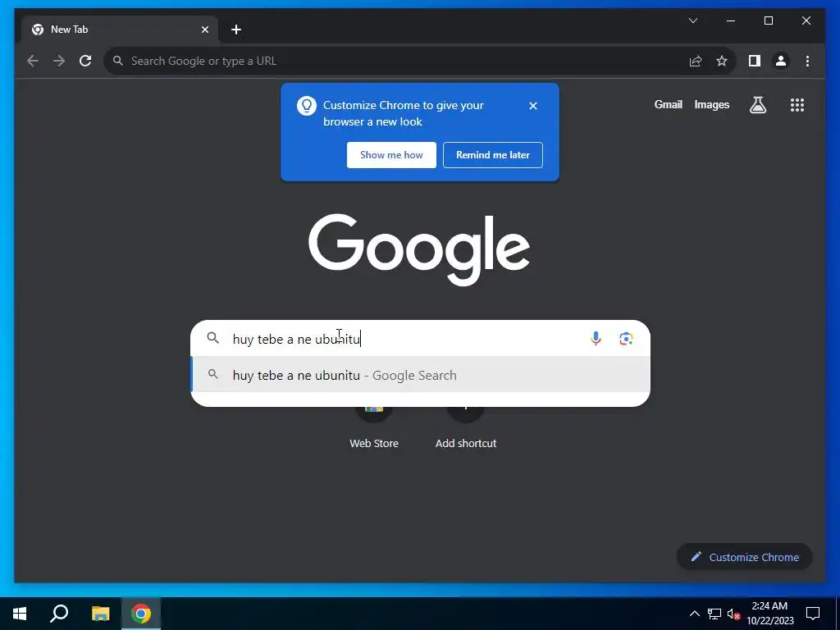Open the Windows Start menu
The height and width of the screenshot is (630, 840).
click(20, 614)
